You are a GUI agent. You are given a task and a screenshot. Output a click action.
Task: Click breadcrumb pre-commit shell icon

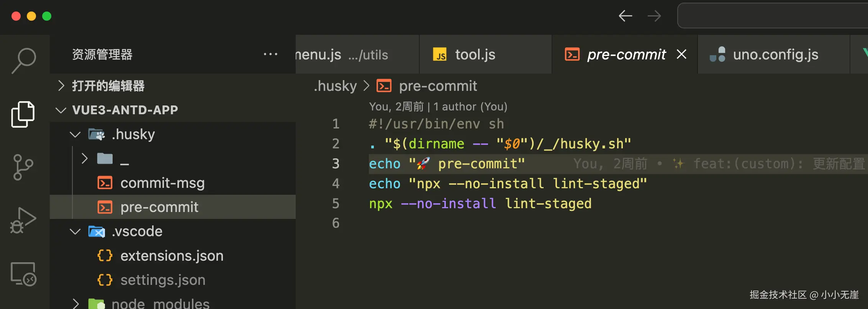click(384, 86)
